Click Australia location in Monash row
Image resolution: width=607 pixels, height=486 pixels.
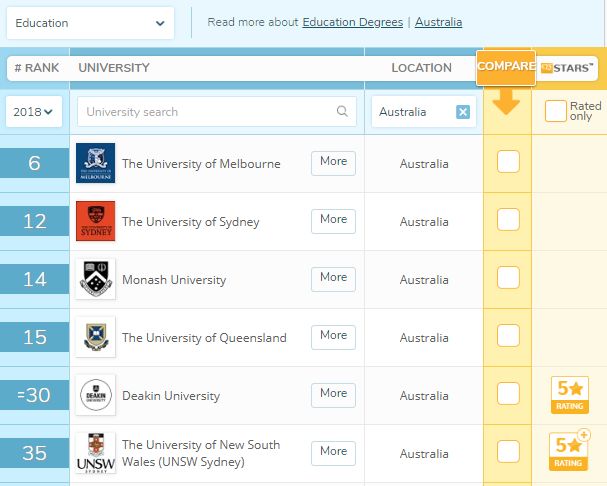(424, 280)
